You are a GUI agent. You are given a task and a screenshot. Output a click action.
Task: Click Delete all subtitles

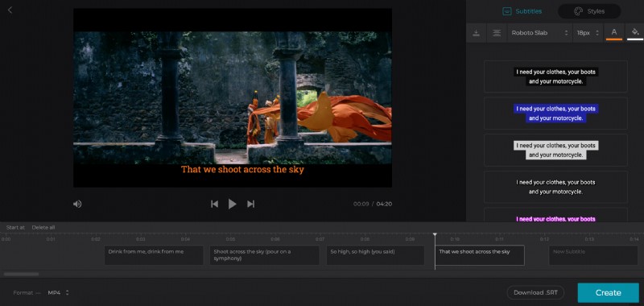(x=43, y=228)
